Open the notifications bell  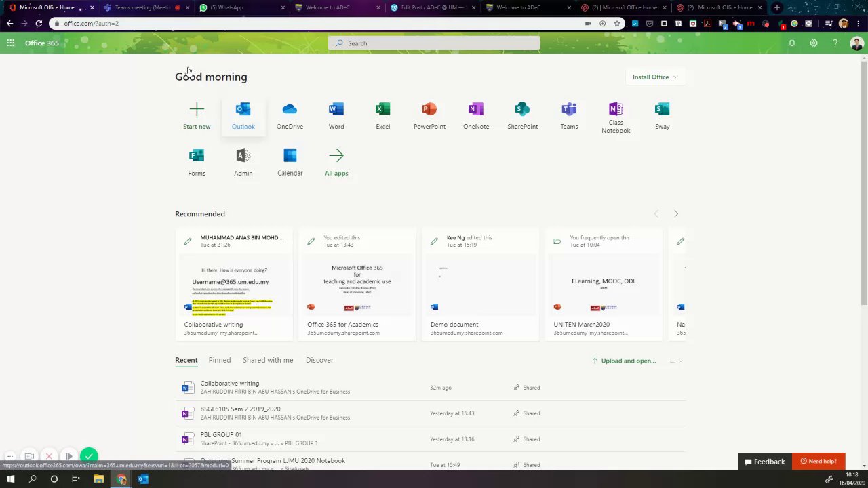click(x=791, y=43)
